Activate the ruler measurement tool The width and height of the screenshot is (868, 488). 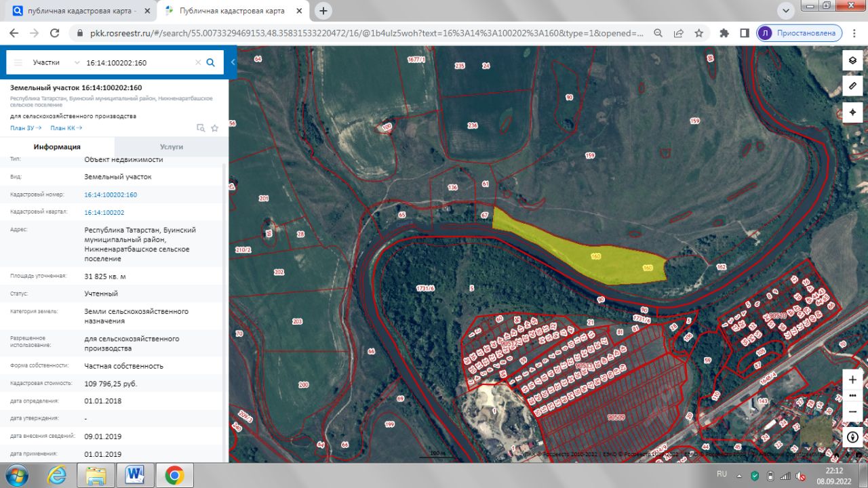point(852,86)
